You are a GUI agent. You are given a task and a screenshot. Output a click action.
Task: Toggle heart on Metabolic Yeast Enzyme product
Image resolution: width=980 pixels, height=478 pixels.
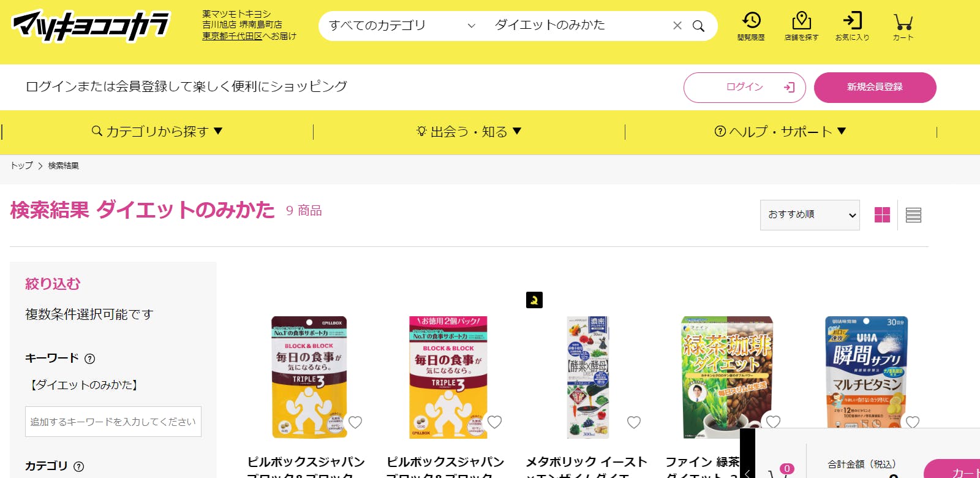point(634,422)
